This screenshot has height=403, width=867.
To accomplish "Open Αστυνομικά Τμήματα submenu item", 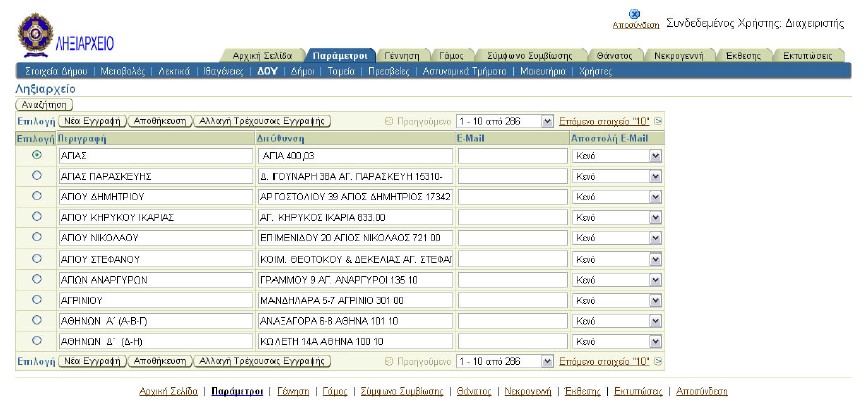I will tap(464, 71).
